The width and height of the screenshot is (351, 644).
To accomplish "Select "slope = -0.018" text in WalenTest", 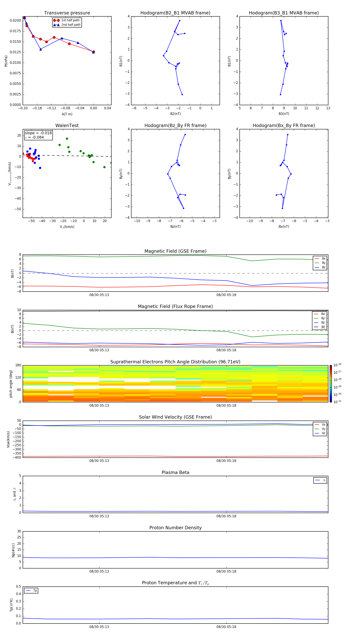I will pos(38,133).
